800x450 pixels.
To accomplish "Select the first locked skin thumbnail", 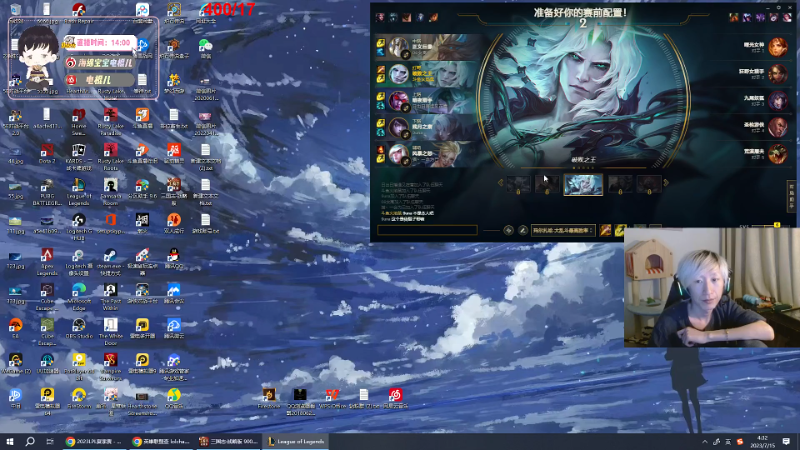I will pyautogui.click(x=518, y=184).
